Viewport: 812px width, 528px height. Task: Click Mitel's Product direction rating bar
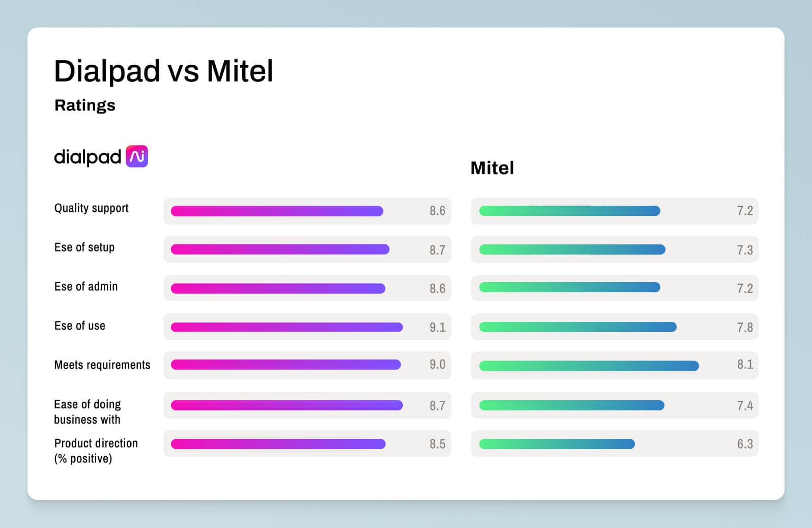[x=557, y=444]
